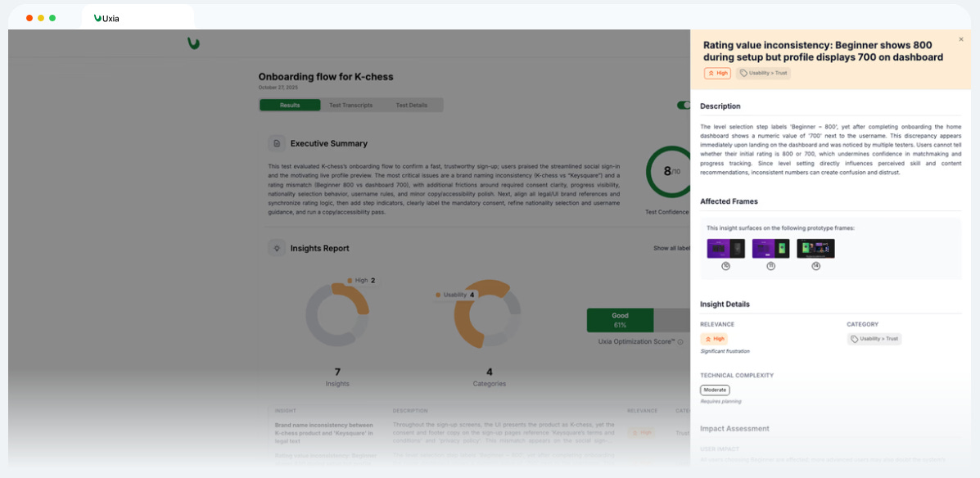980x478 pixels.
Task: Click the Category Usability > Trust tag icon
Action: coord(855,340)
